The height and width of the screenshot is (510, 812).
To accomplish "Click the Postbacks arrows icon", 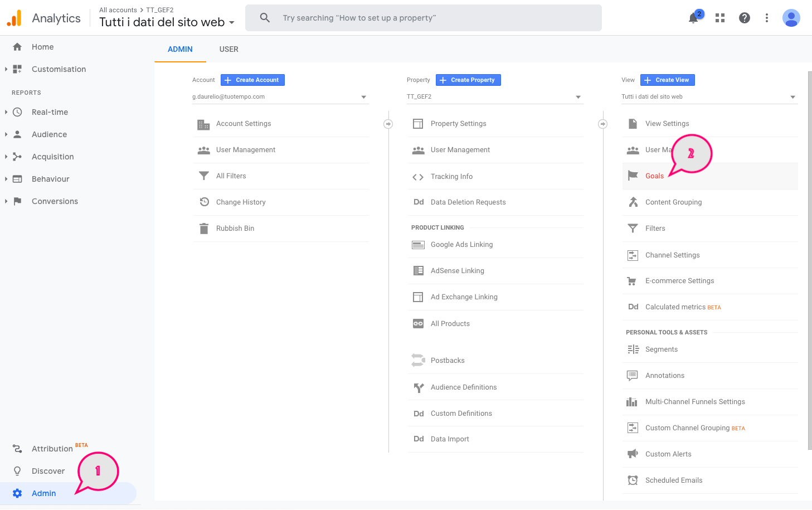I will pos(418,360).
